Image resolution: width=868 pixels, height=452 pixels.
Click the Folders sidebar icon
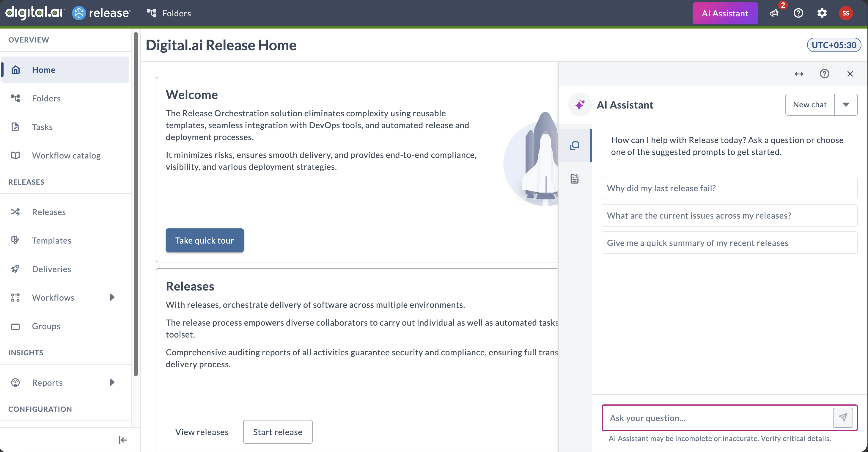click(15, 98)
